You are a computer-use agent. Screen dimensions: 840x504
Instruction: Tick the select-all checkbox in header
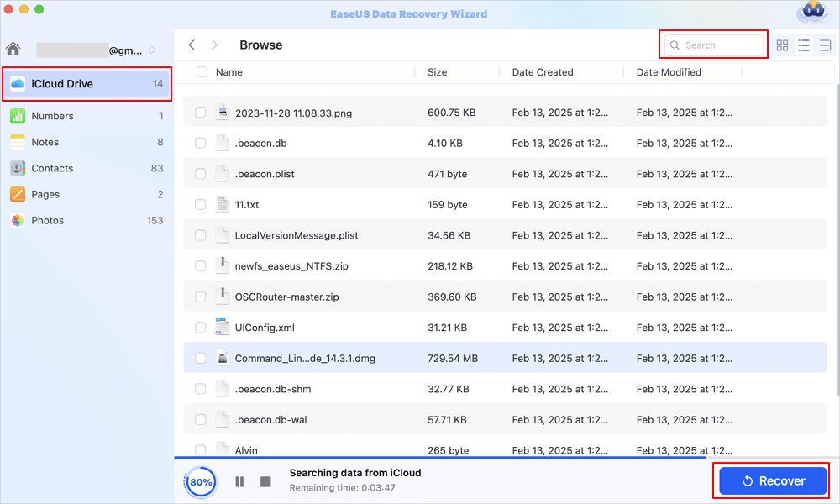pos(202,72)
